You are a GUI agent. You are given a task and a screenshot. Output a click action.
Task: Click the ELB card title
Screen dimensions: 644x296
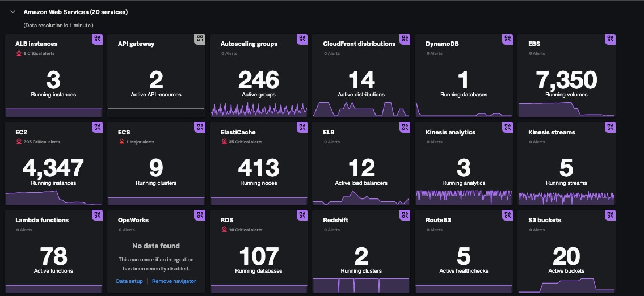(330, 132)
